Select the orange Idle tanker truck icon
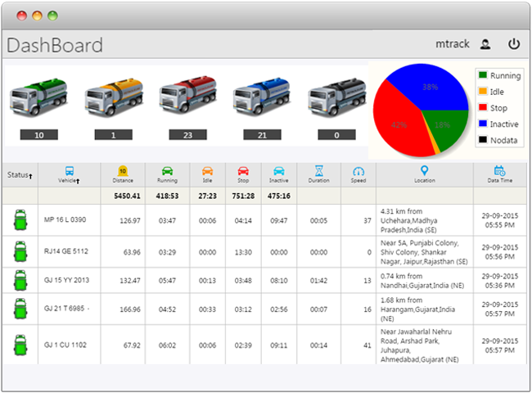Image resolution: width=532 pixels, height=393 pixels. 113,97
